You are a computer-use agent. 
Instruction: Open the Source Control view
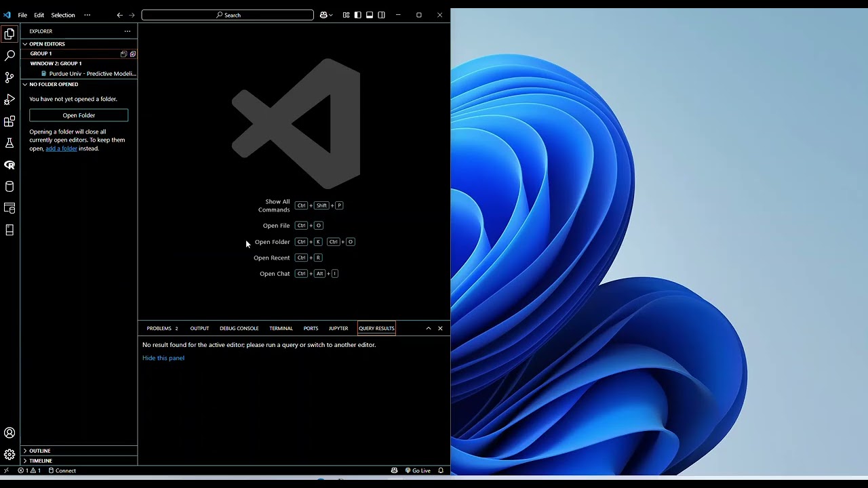9,77
